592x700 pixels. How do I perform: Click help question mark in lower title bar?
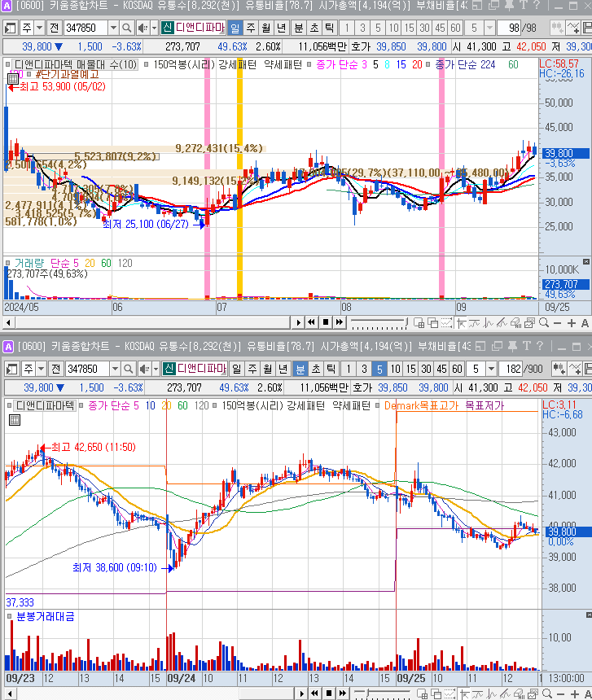[540, 346]
